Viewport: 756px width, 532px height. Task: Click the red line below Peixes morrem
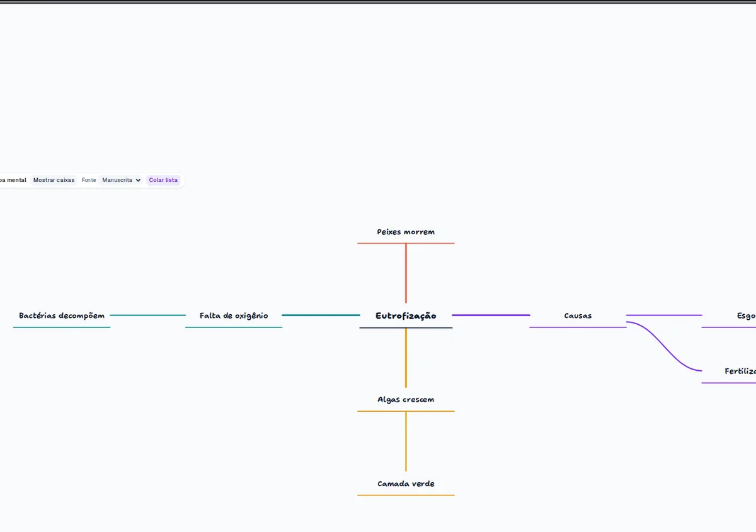[x=406, y=273]
